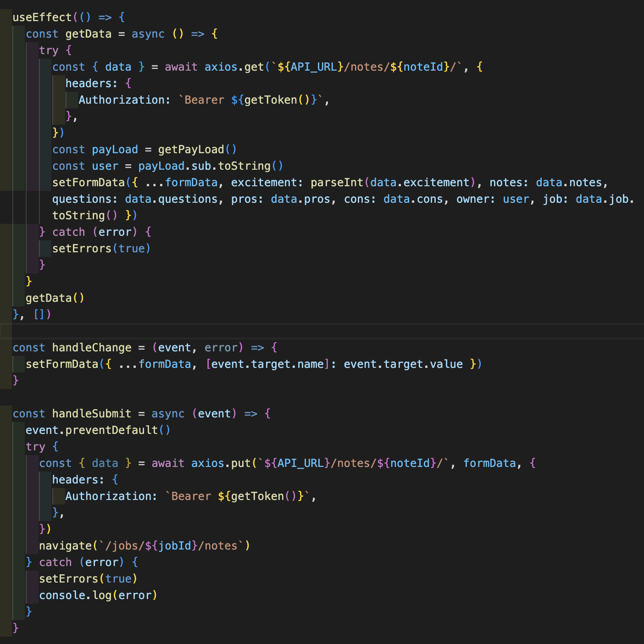
Task: Click the getPayLoad() function call
Action: 198,150
